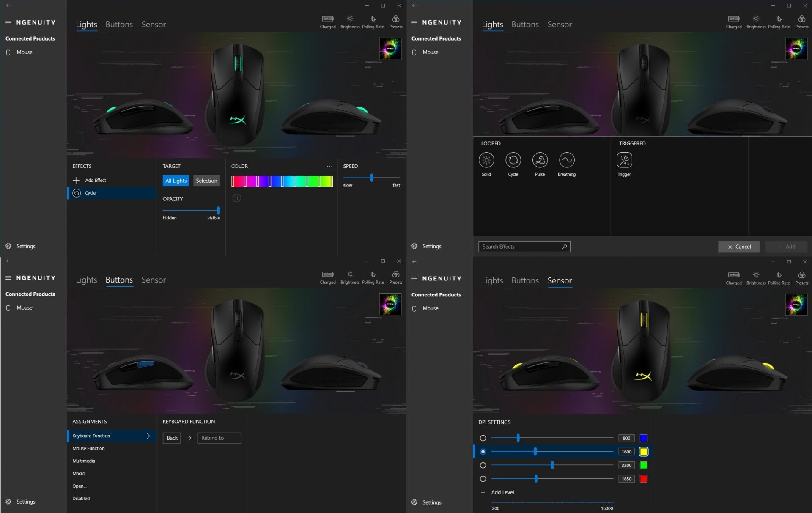Change the 1600 DPI yellow color swatch
812x513 pixels.
tap(644, 452)
